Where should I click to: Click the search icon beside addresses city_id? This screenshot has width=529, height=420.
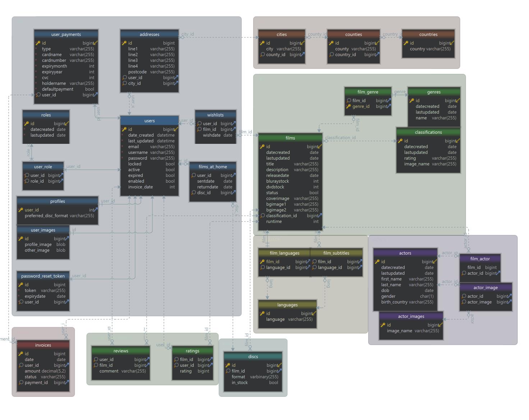tap(124, 83)
